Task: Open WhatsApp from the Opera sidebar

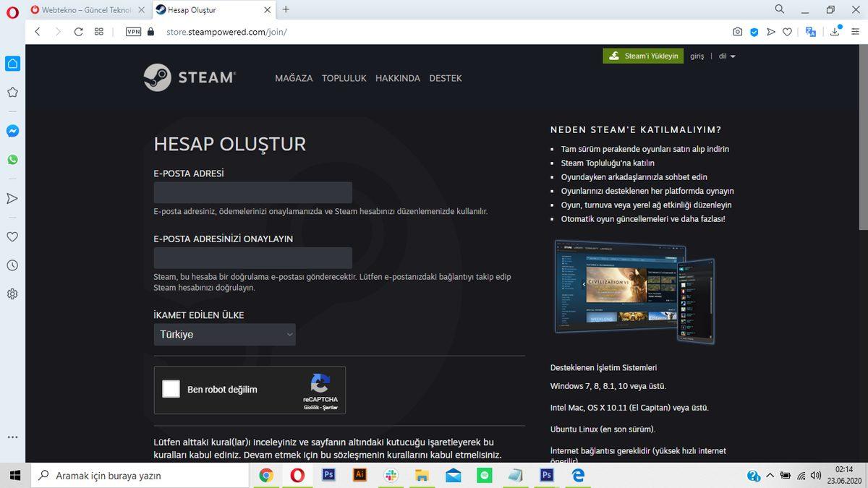Action: point(12,159)
